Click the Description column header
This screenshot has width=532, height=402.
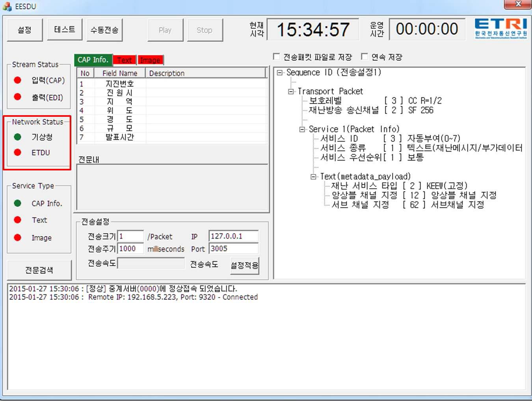[x=206, y=73]
